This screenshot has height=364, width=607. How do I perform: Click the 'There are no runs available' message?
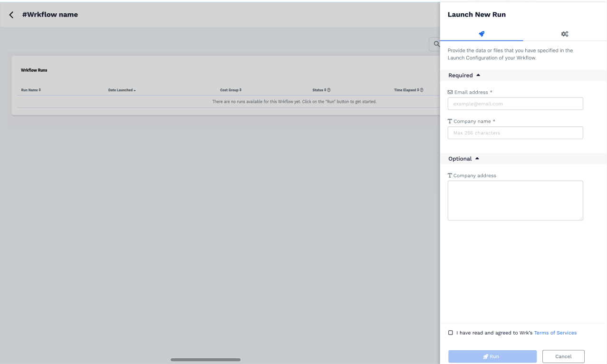294,102
